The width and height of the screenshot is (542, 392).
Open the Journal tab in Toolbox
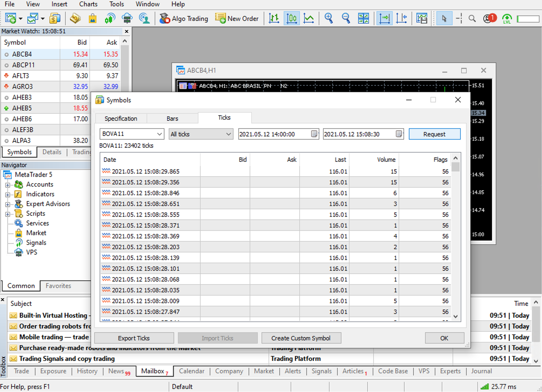[x=481, y=371]
